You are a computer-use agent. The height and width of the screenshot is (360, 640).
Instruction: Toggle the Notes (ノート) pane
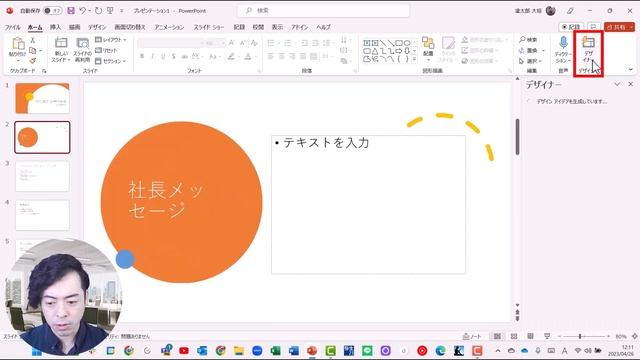pos(472,336)
